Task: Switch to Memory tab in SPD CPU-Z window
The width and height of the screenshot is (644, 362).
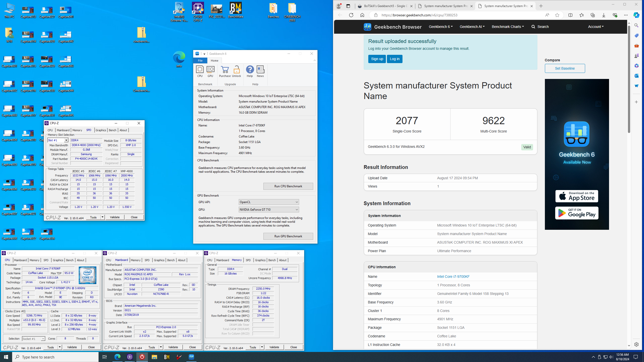Action: point(77,130)
